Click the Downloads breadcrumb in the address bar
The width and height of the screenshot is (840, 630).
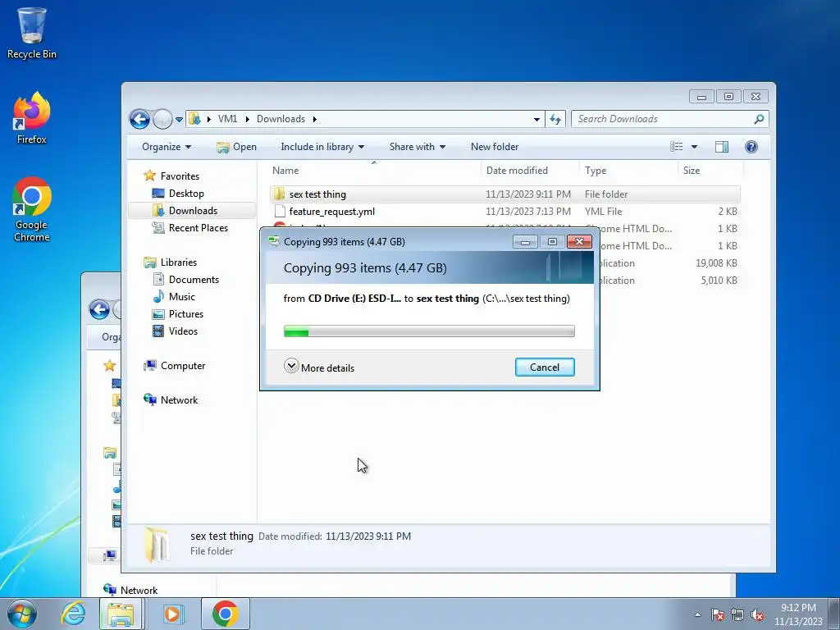click(x=281, y=119)
